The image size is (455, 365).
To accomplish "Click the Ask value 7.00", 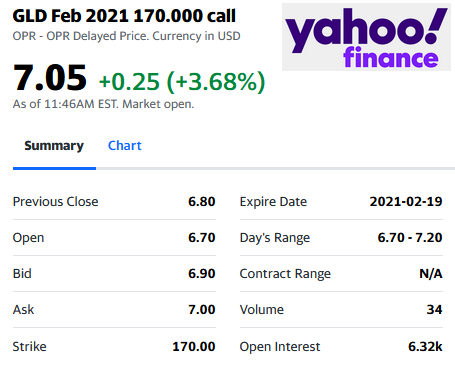I will point(202,310).
